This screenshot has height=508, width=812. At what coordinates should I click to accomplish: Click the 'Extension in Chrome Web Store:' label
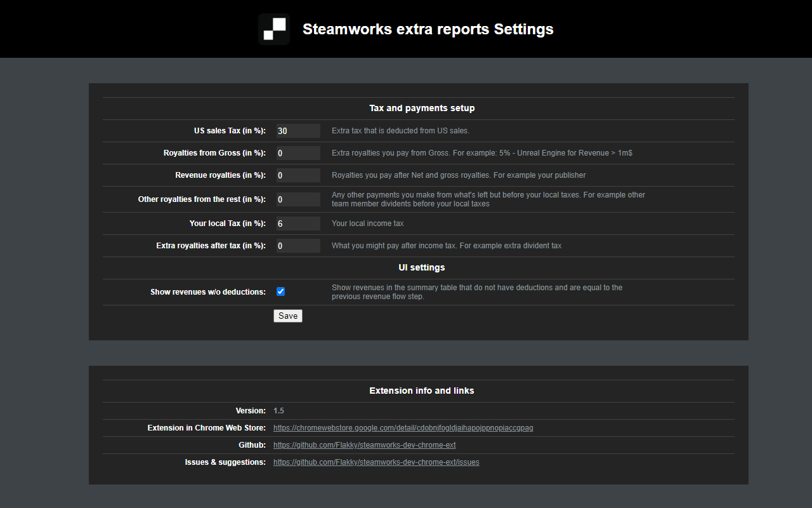point(207,428)
